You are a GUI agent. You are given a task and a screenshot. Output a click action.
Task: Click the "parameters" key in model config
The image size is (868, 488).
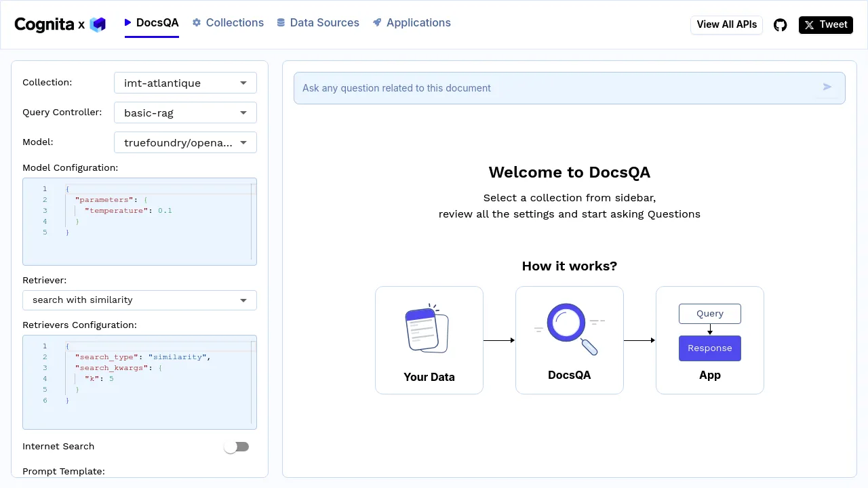click(x=104, y=200)
